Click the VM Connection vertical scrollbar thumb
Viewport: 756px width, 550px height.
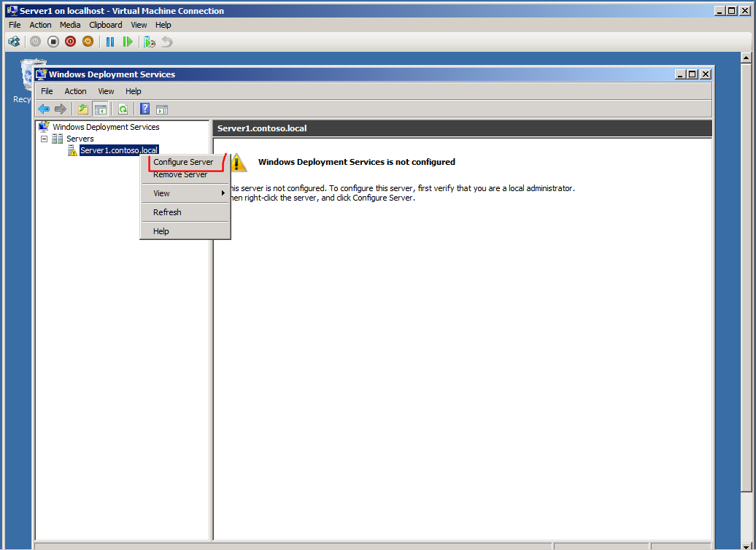(746, 276)
